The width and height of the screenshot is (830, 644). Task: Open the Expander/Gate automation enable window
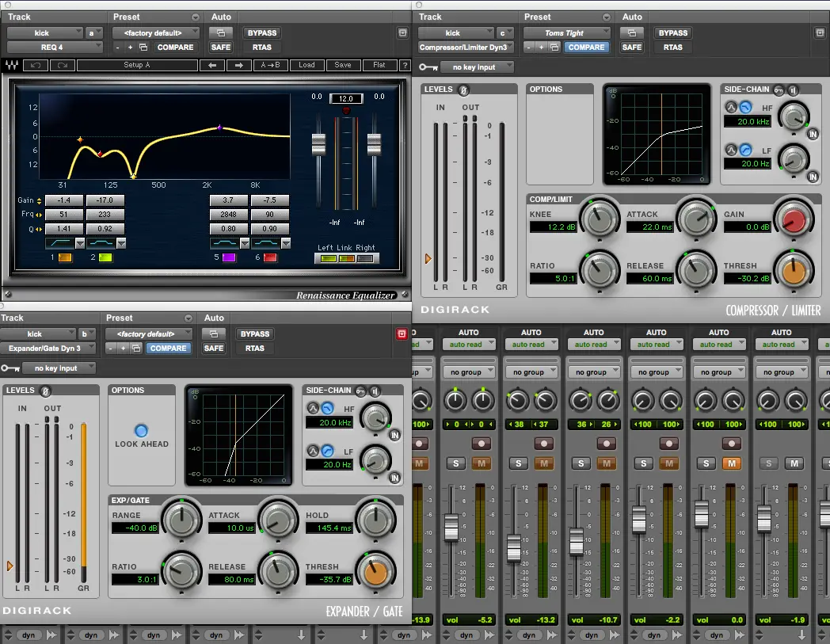coord(213,333)
